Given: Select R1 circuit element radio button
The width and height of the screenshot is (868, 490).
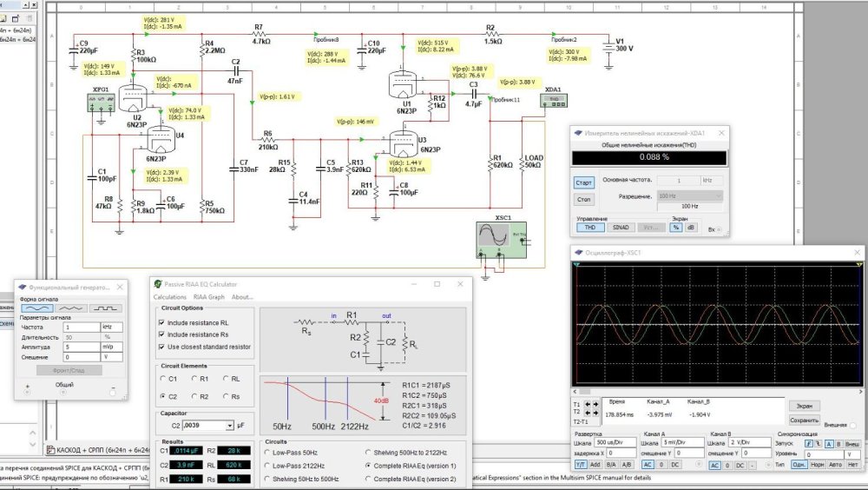Looking at the screenshot, I should click(x=194, y=379).
